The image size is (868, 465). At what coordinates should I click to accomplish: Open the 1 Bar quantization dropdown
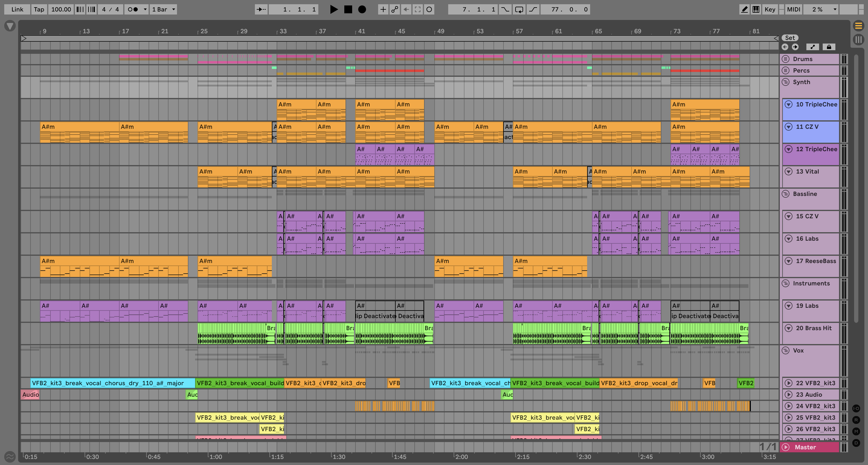tap(164, 9)
